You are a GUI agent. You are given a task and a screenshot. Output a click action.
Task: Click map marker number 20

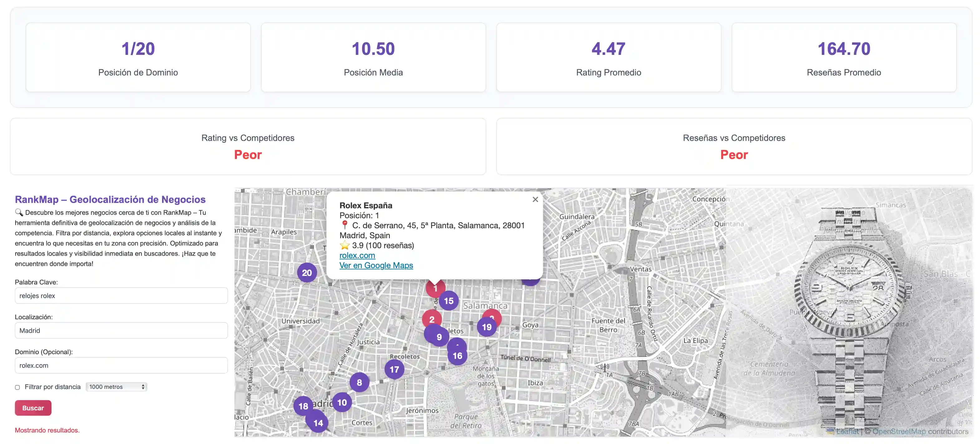click(306, 273)
